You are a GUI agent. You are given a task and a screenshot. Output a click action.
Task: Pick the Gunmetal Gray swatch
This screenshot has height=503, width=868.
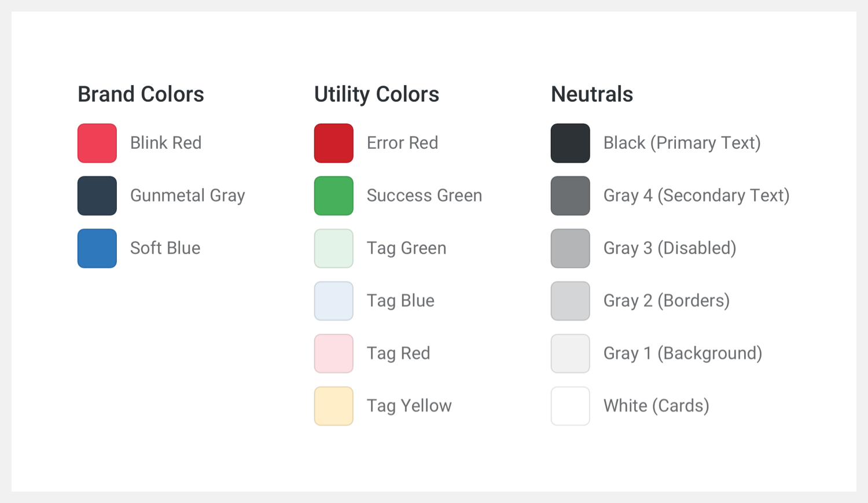pyautogui.click(x=97, y=196)
